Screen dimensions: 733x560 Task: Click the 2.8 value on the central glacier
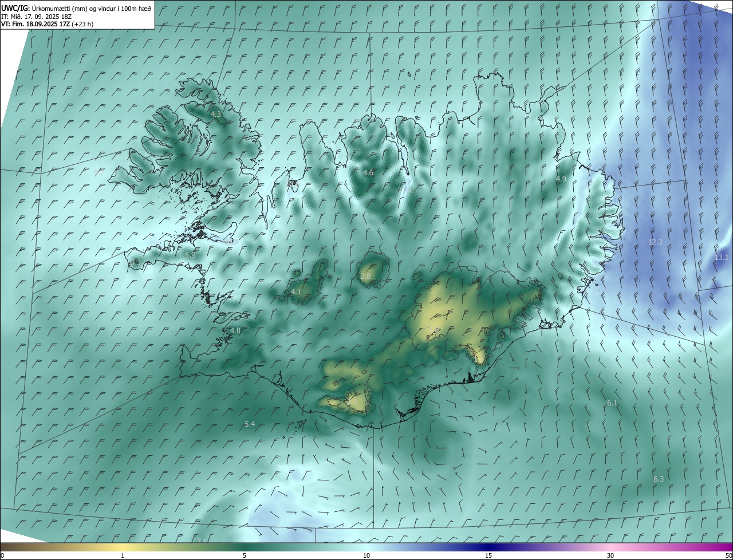point(365,277)
